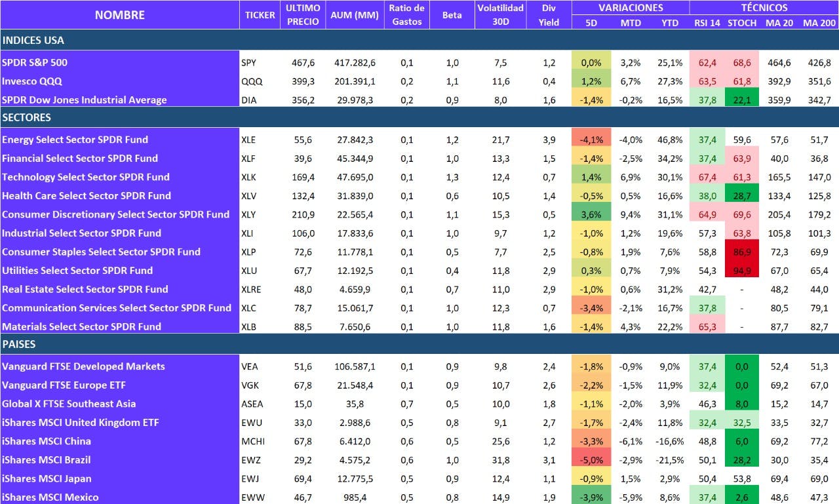Select the 22,1 STOCH cell for DIA
This screenshot has width=839, height=504.
click(743, 100)
